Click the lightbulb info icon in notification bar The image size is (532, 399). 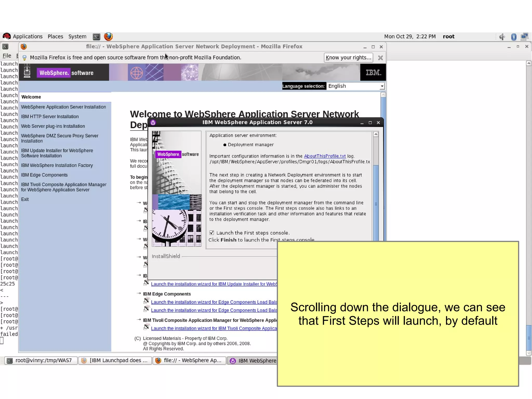click(24, 57)
